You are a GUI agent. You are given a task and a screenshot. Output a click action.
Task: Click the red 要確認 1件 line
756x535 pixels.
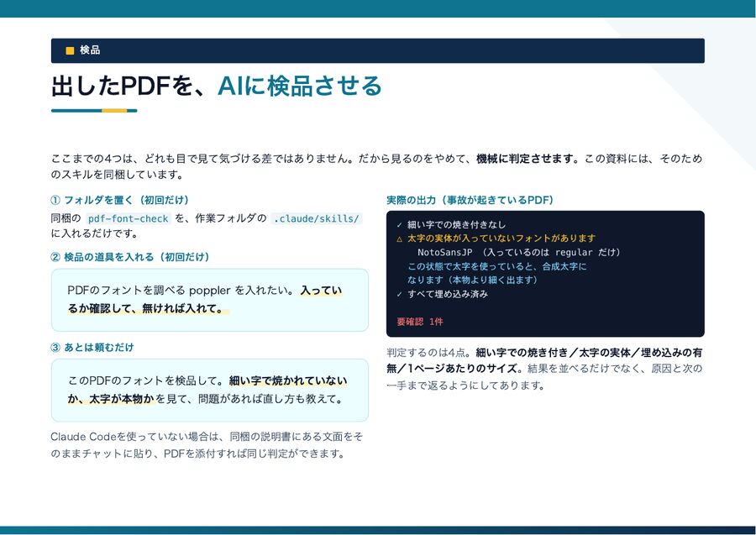tap(420, 322)
